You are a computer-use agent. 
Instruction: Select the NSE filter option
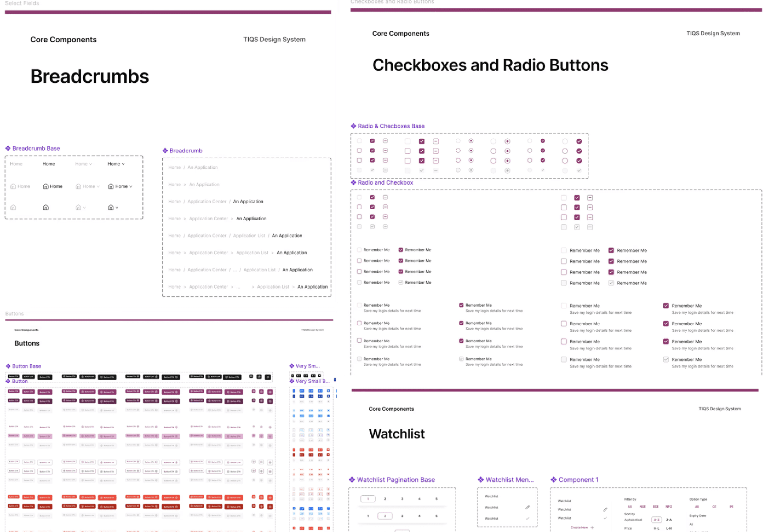tap(642, 506)
